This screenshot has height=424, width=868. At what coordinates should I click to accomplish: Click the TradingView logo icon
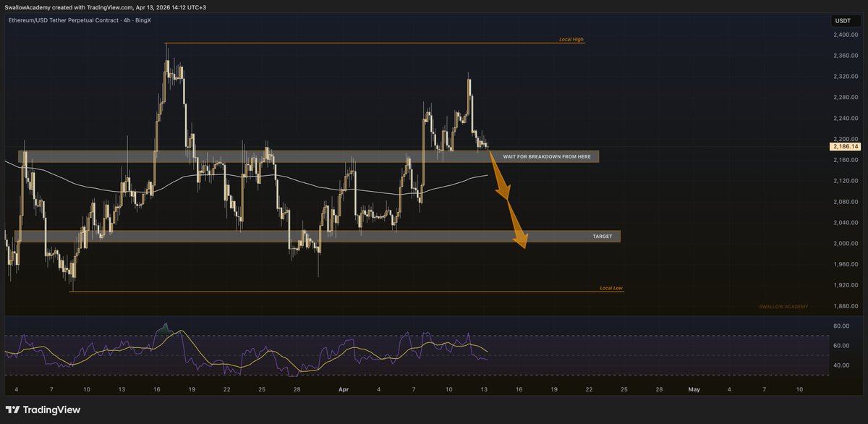[x=13, y=410]
